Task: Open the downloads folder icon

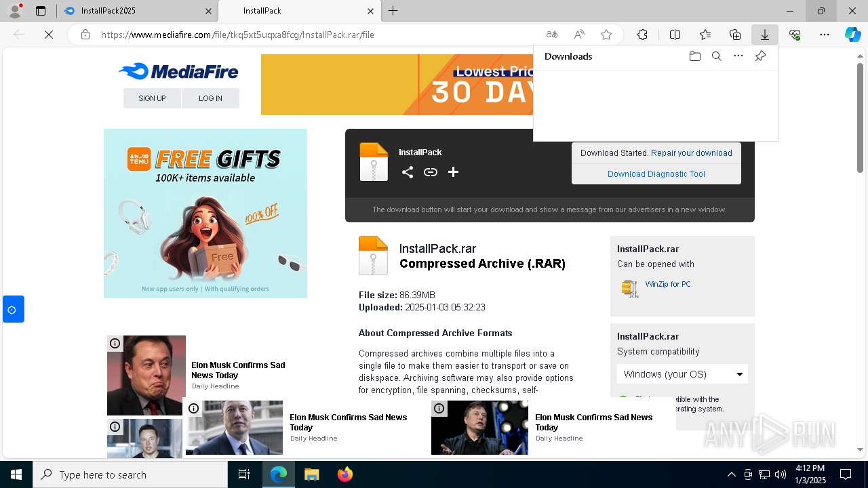Action: point(694,56)
